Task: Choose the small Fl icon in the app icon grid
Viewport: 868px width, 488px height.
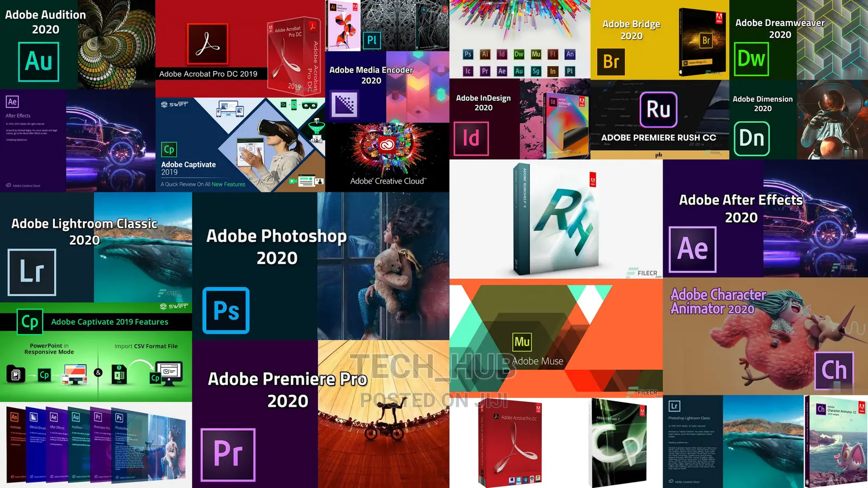Action: (553, 54)
